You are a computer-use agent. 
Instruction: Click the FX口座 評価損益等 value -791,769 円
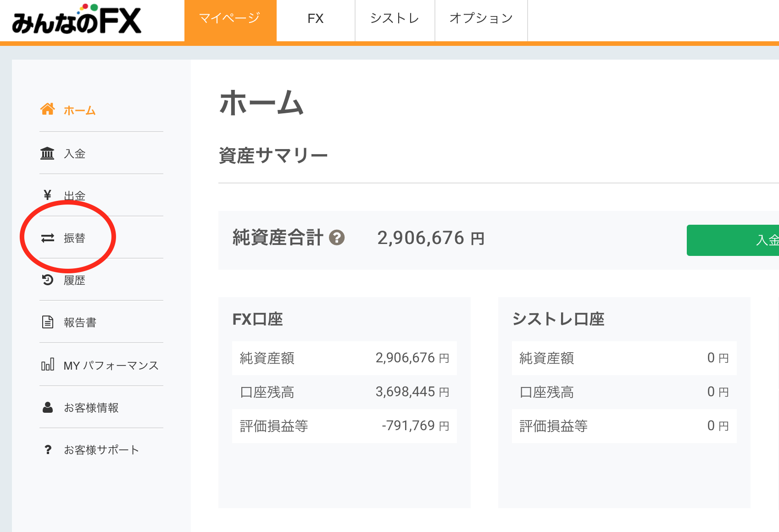415,426
